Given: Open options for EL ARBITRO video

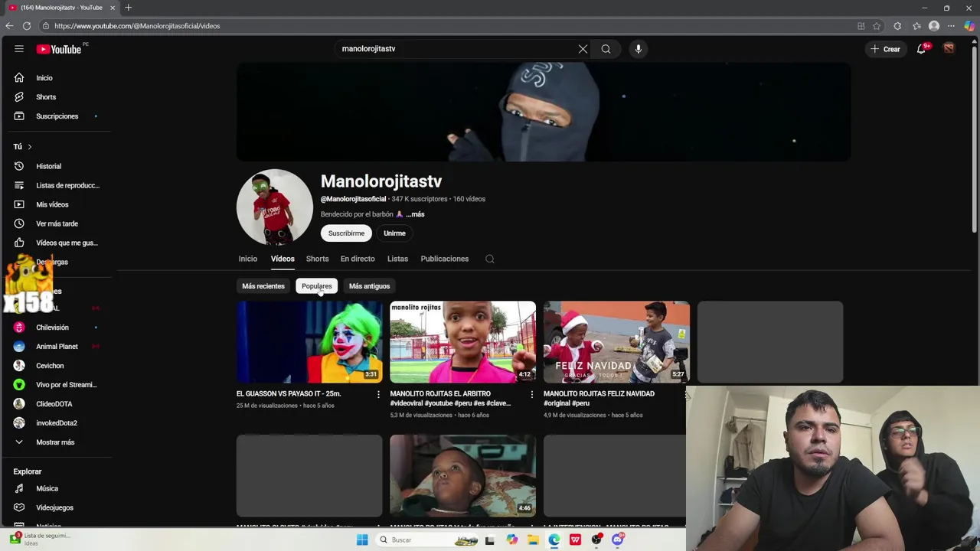Looking at the screenshot, I should [x=532, y=394].
